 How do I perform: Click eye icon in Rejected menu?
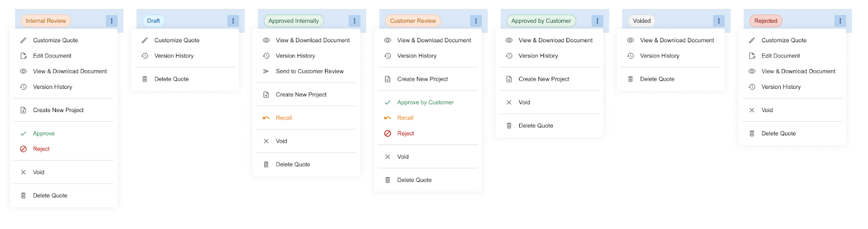coord(752,71)
